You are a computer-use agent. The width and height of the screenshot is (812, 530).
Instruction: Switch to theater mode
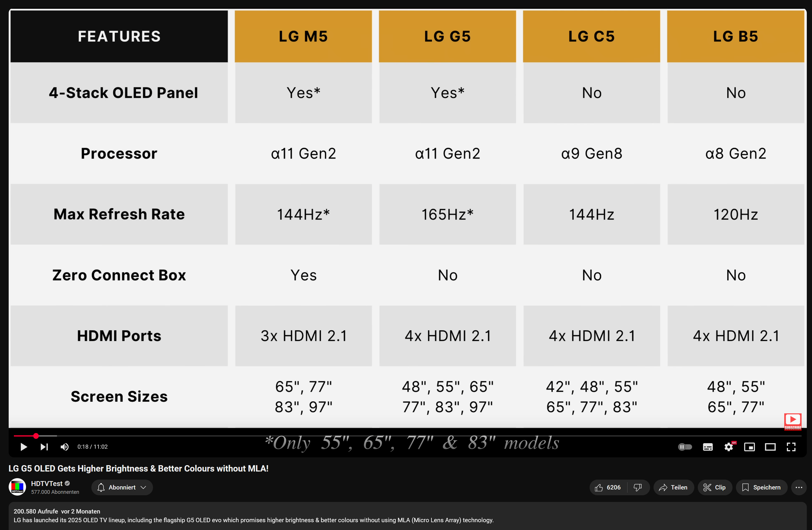[x=770, y=447]
